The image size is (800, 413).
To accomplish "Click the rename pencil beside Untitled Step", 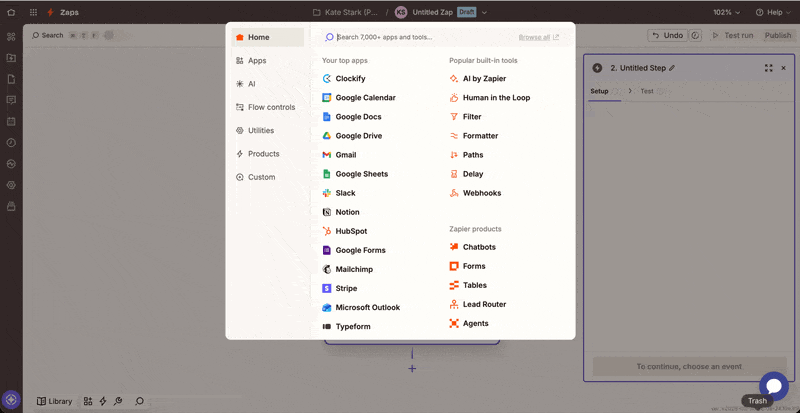I will click(x=672, y=68).
